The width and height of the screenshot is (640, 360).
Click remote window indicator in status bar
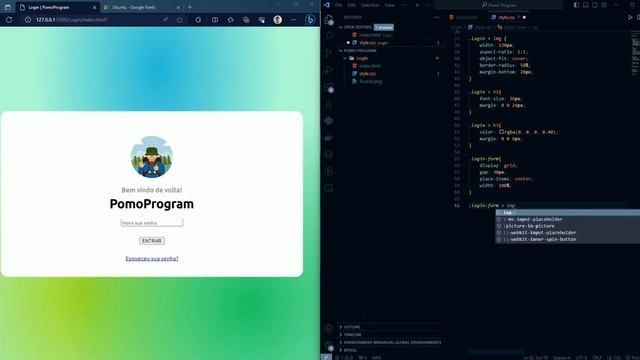327,357
